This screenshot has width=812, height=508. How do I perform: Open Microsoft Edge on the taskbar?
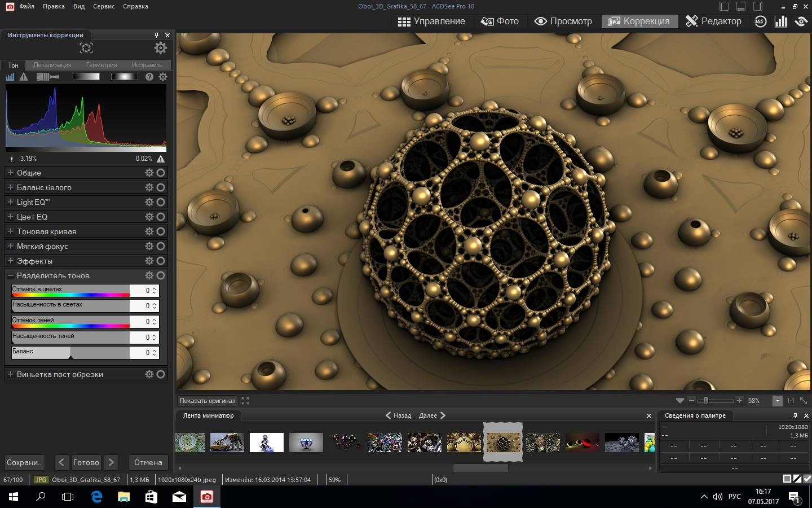[x=97, y=497]
